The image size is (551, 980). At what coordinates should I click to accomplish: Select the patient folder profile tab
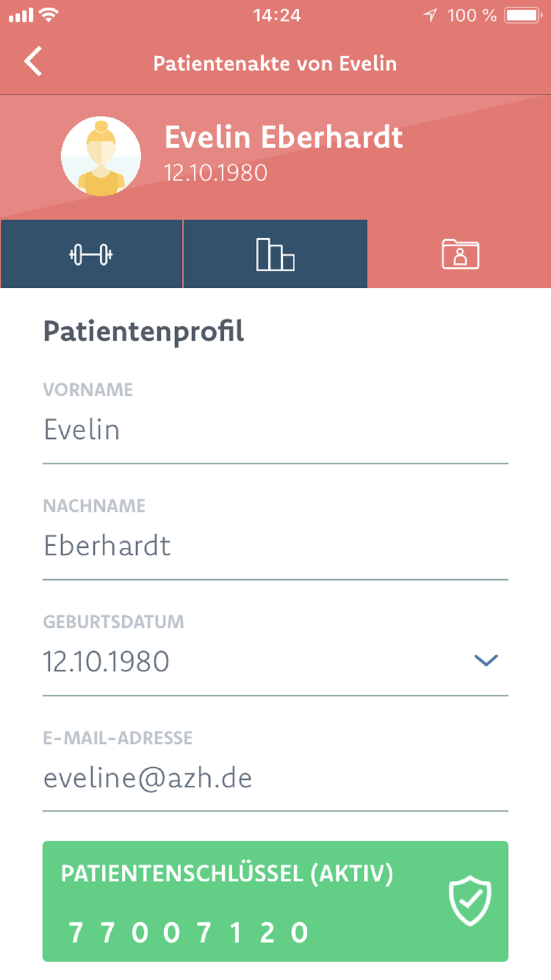coord(460,255)
